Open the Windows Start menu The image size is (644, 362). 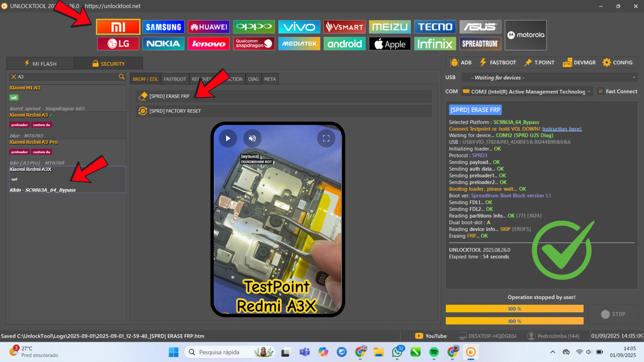point(173,352)
